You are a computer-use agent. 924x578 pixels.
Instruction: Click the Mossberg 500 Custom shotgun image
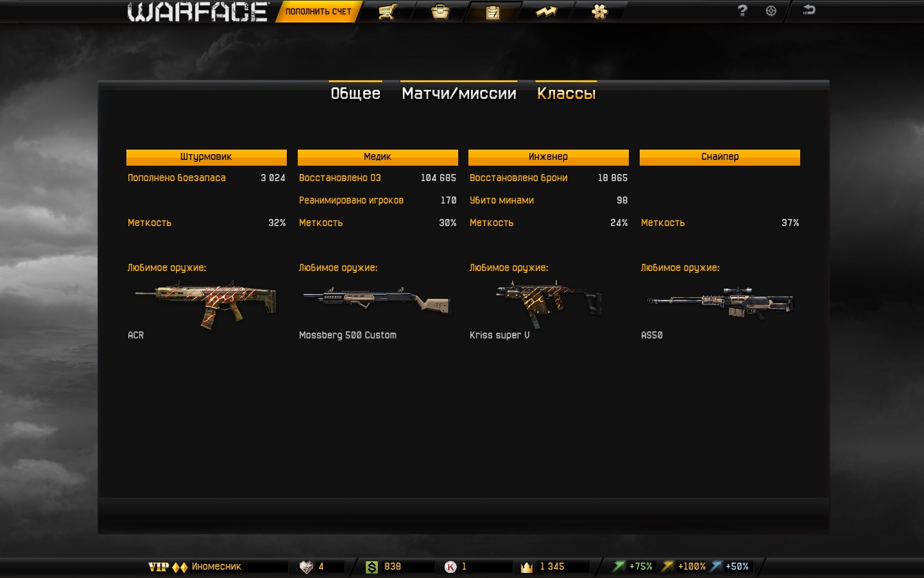(377, 301)
